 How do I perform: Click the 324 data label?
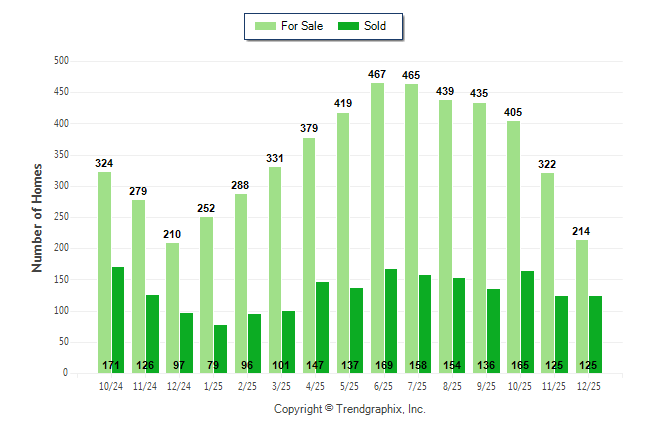pos(104,163)
